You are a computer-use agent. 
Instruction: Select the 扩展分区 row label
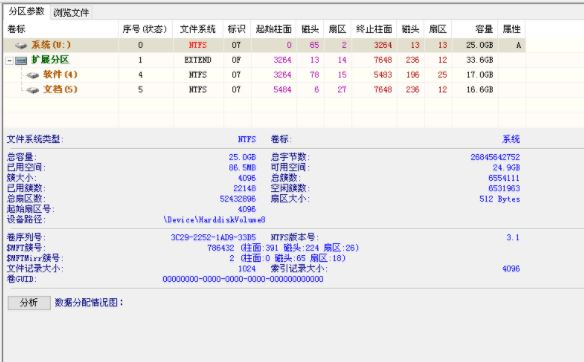point(50,60)
